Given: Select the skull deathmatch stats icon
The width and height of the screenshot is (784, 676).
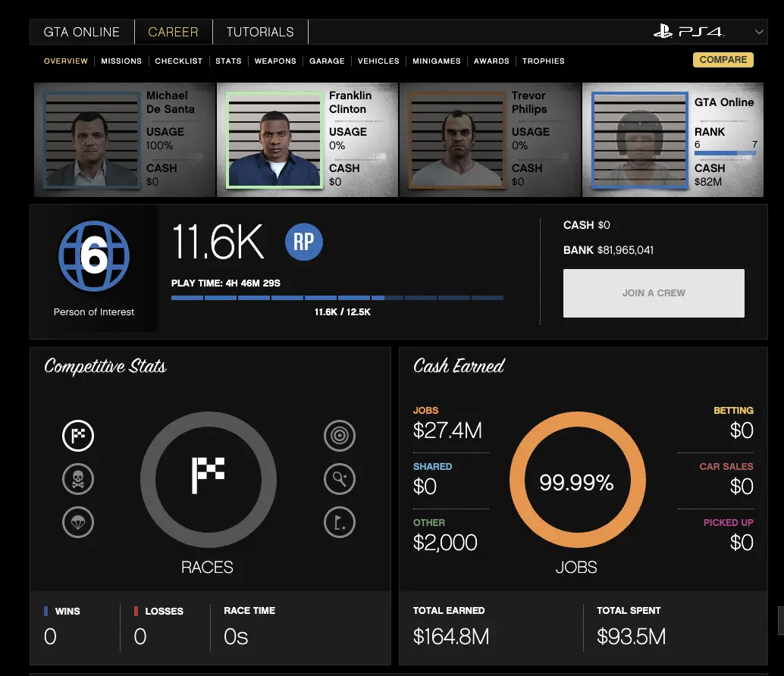Looking at the screenshot, I should point(78,479).
